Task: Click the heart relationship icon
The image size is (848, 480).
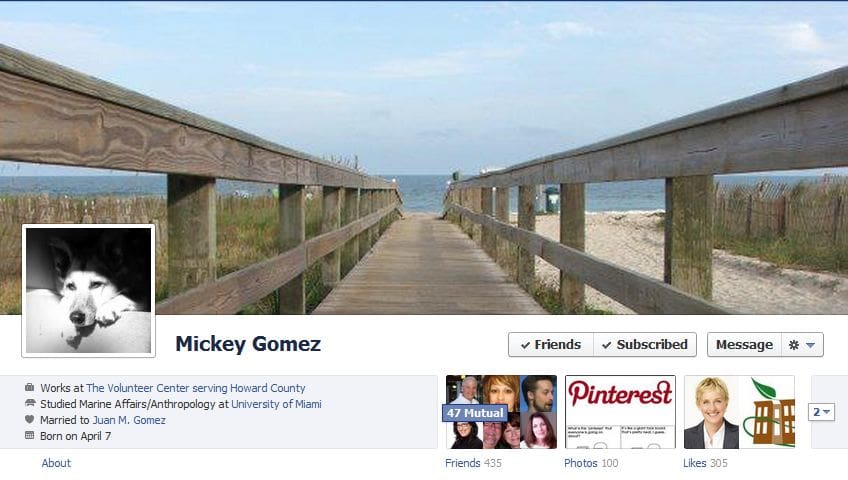Action: tap(30, 419)
